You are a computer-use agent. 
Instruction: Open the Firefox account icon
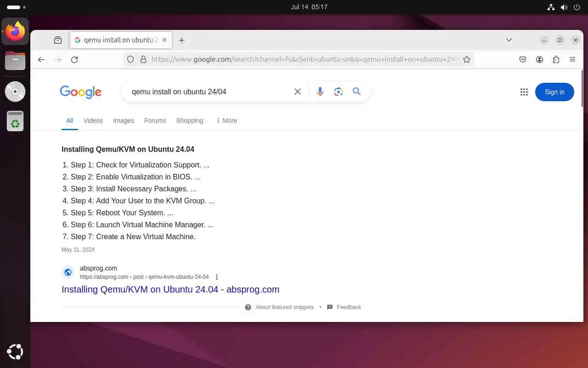tap(540, 59)
